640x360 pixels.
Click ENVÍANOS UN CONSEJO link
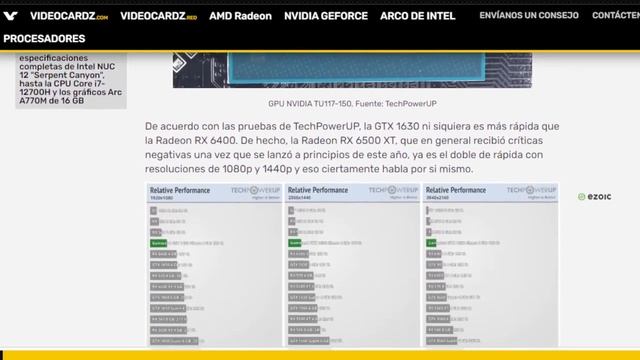tap(529, 16)
